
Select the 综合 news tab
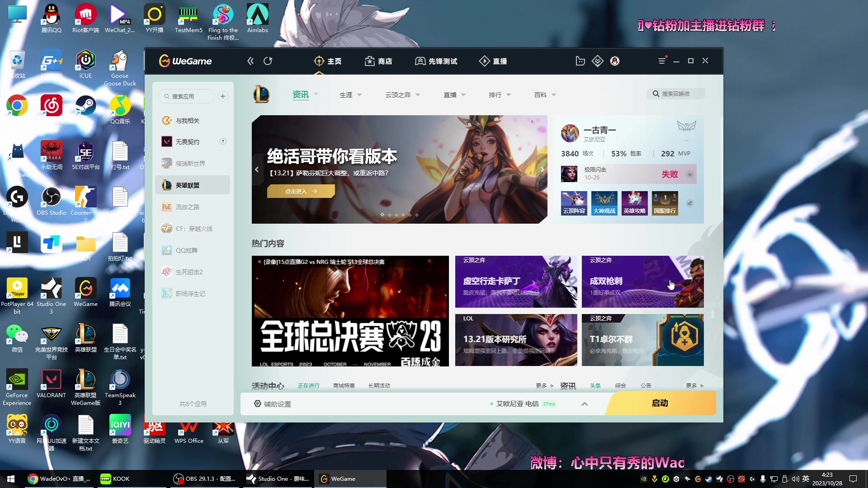tap(621, 385)
